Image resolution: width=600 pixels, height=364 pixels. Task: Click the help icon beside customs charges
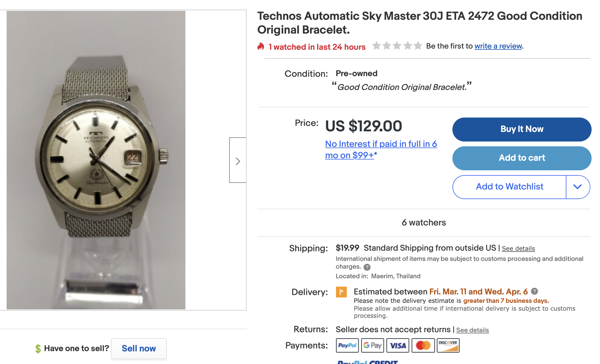[x=367, y=267]
